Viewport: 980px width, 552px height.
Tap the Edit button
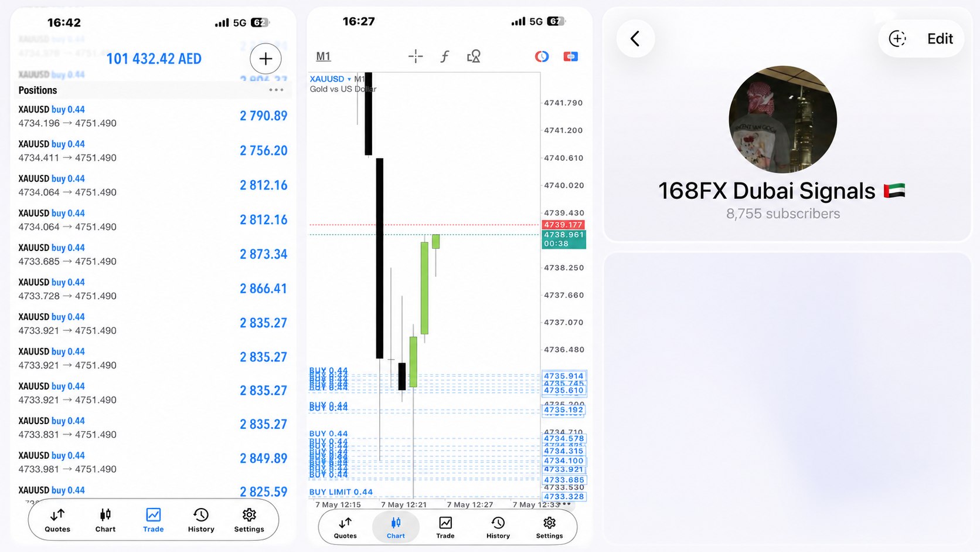click(x=940, y=39)
